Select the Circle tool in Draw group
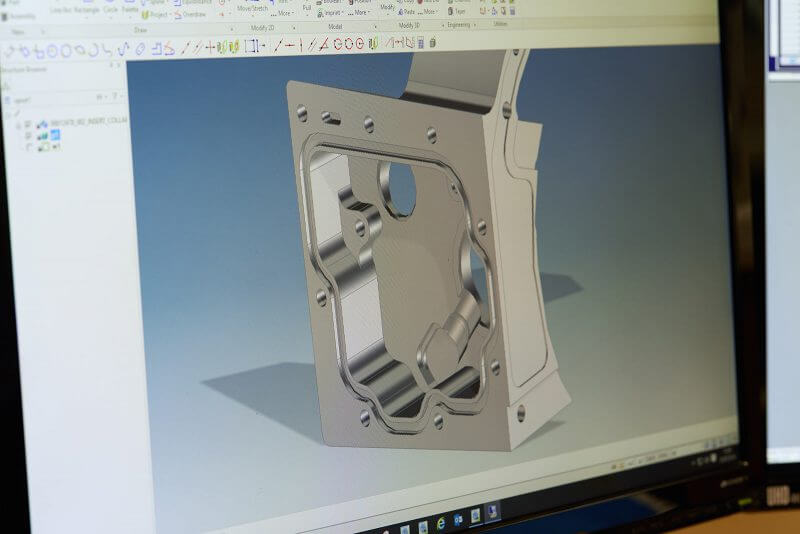The height and width of the screenshot is (534, 800). [x=110, y=9]
